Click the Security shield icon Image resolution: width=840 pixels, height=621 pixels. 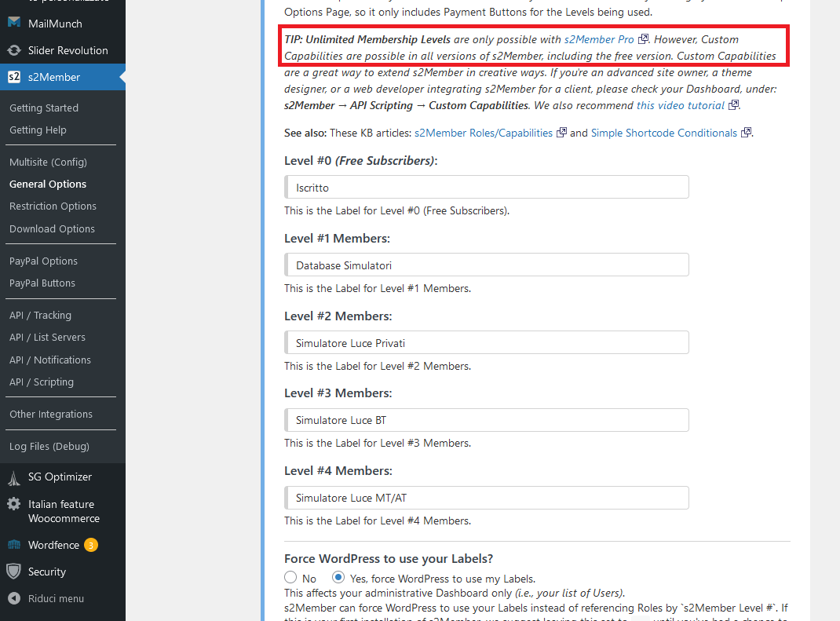[14, 572]
